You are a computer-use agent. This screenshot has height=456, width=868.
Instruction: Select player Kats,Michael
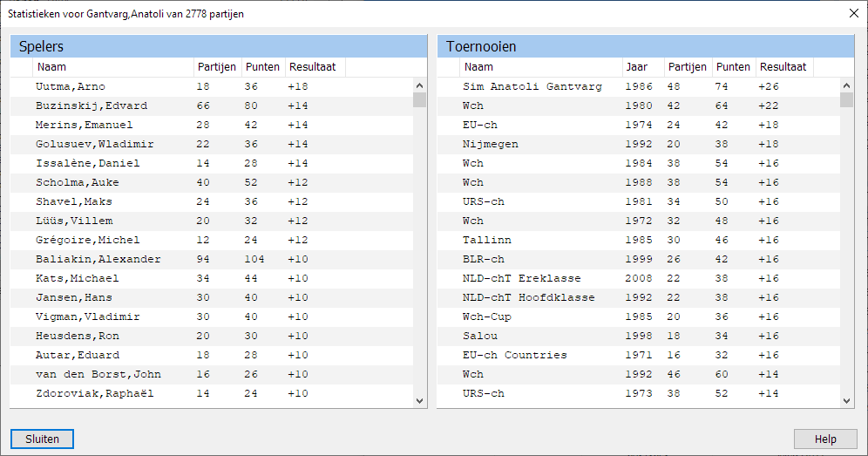[212, 278]
